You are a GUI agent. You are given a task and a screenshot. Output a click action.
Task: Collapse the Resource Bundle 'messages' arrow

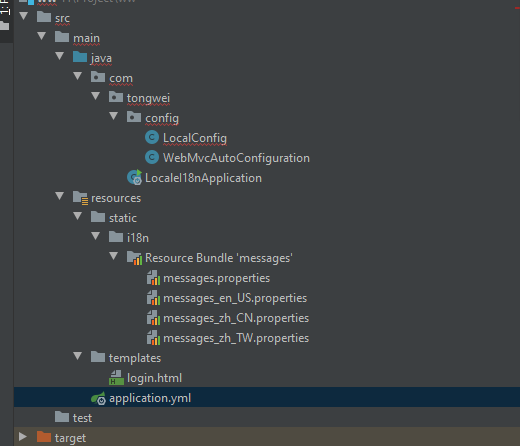(x=114, y=256)
